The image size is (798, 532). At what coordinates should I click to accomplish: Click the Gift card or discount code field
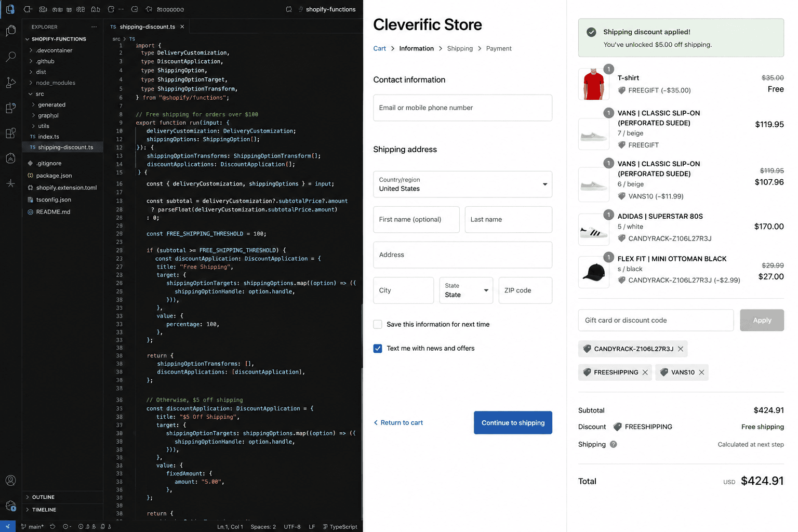(x=656, y=320)
